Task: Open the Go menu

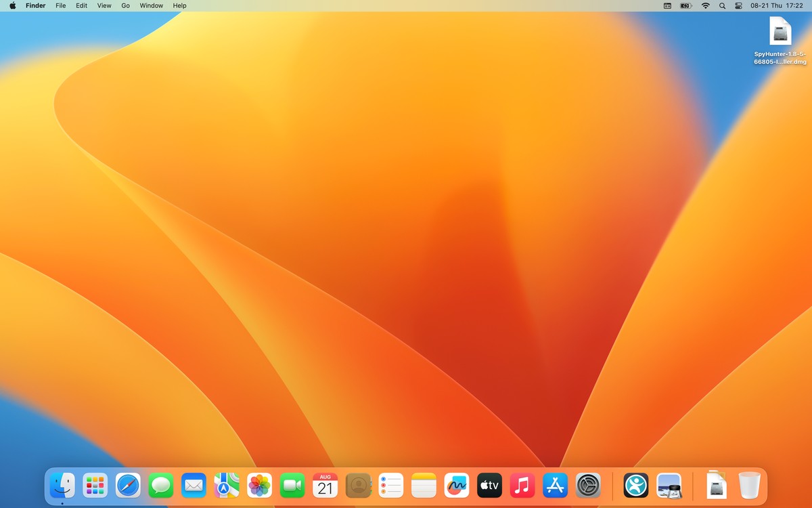Action: (x=125, y=5)
